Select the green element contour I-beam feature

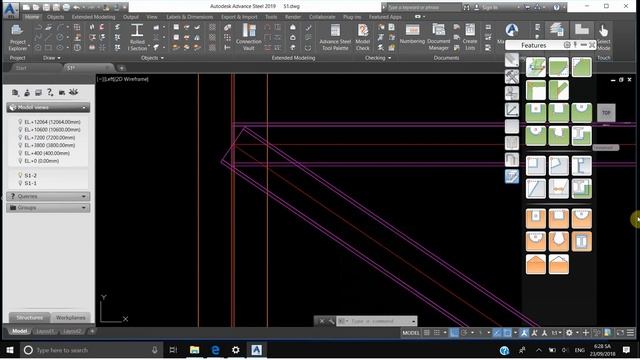pos(581,136)
